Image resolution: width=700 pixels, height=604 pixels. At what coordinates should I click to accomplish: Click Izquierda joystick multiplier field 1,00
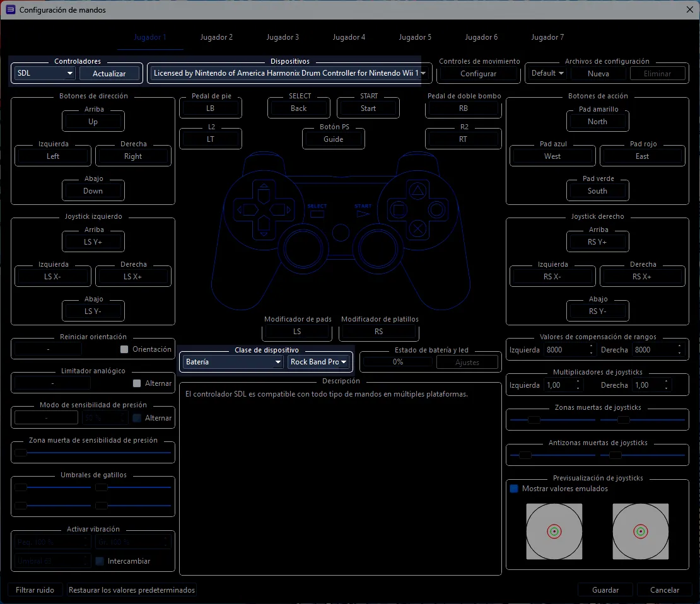tap(563, 385)
